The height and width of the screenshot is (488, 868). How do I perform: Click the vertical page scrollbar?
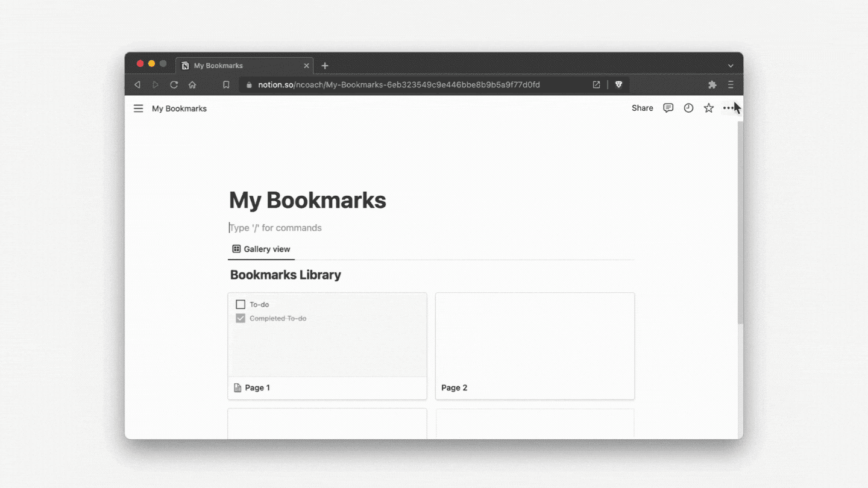740,223
